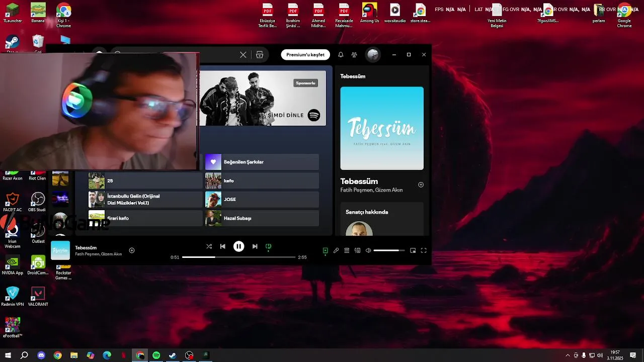Open the Banana desktop shortcut
The height and width of the screenshot is (362, 644).
(x=38, y=13)
